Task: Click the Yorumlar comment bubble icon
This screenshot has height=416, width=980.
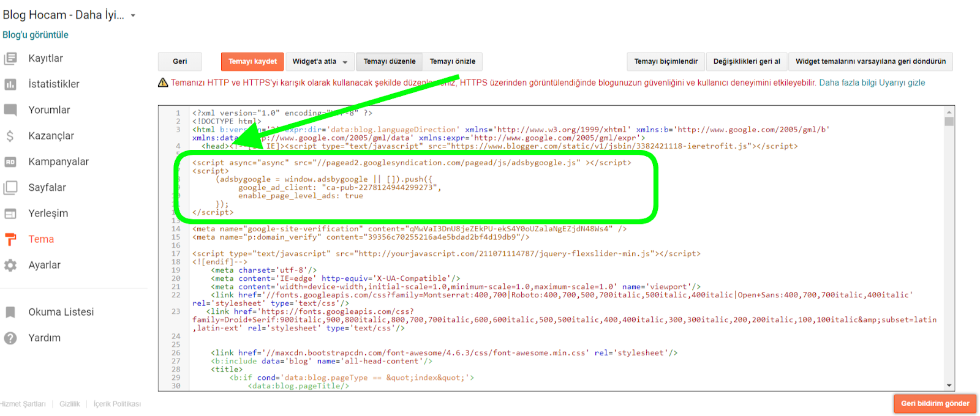Action: click(x=10, y=110)
